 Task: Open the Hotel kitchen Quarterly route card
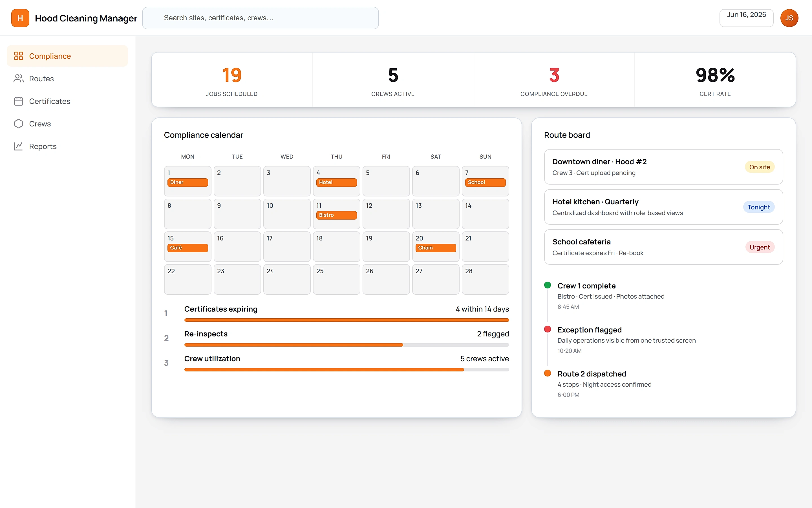pos(663,207)
